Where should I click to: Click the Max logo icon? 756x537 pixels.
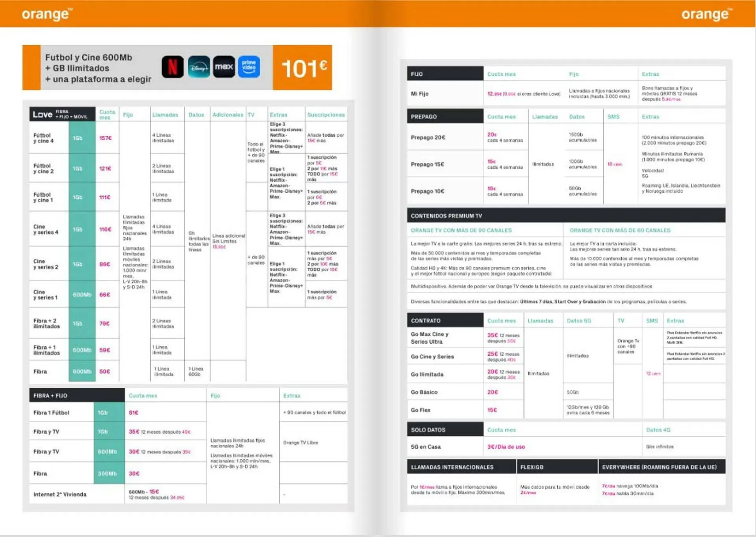(x=224, y=67)
